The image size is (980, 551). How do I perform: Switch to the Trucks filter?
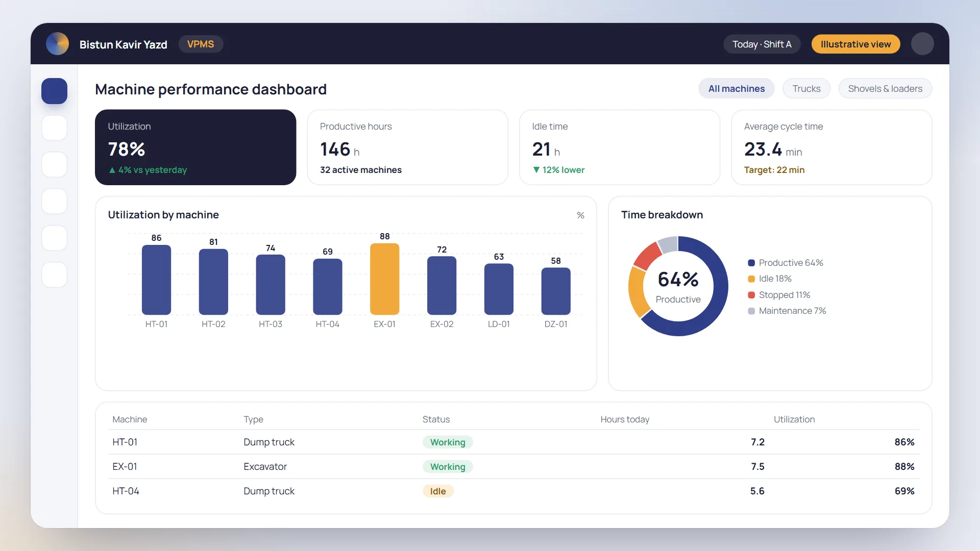(x=806, y=89)
